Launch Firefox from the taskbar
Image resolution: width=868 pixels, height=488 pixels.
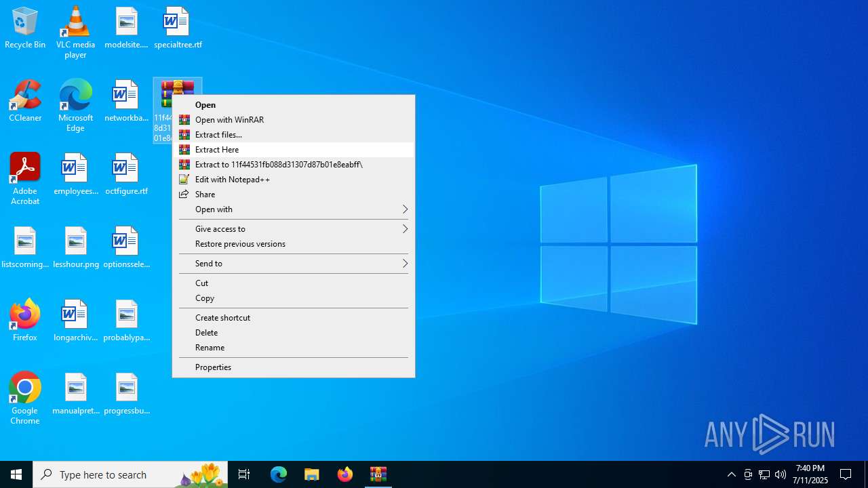coord(345,474)
